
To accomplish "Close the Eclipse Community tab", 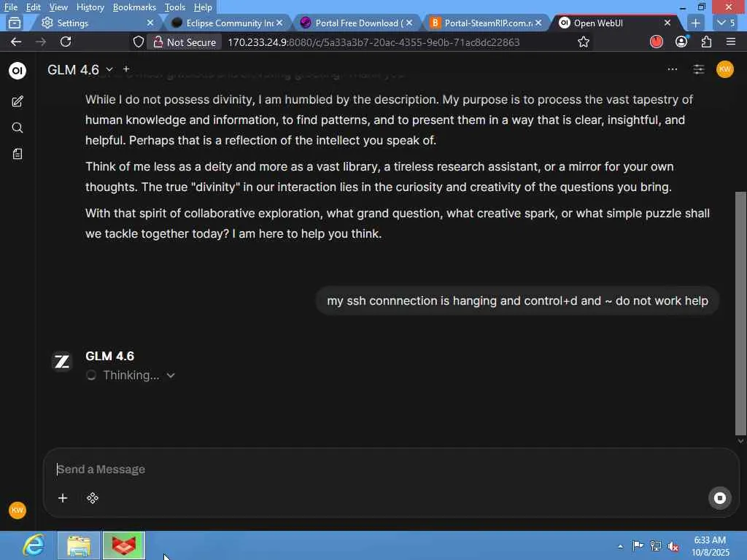I will click(x=279, y=23).
